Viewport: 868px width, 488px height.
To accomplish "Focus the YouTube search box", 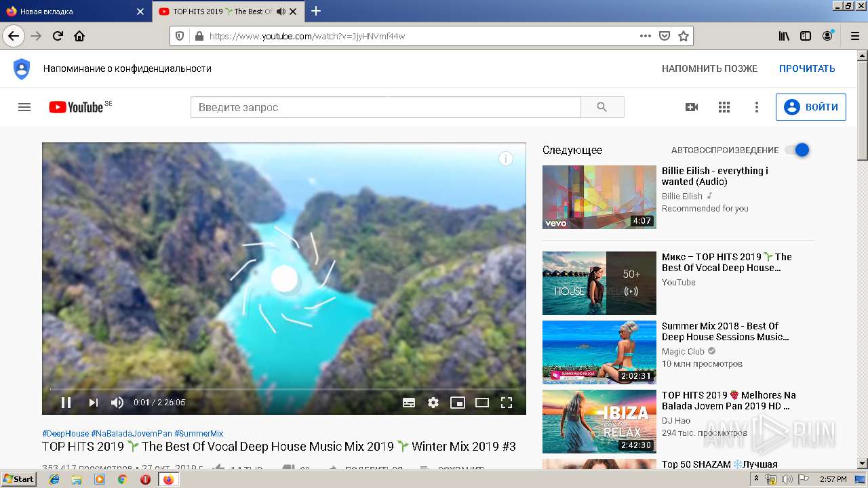I will click(386, 107).
